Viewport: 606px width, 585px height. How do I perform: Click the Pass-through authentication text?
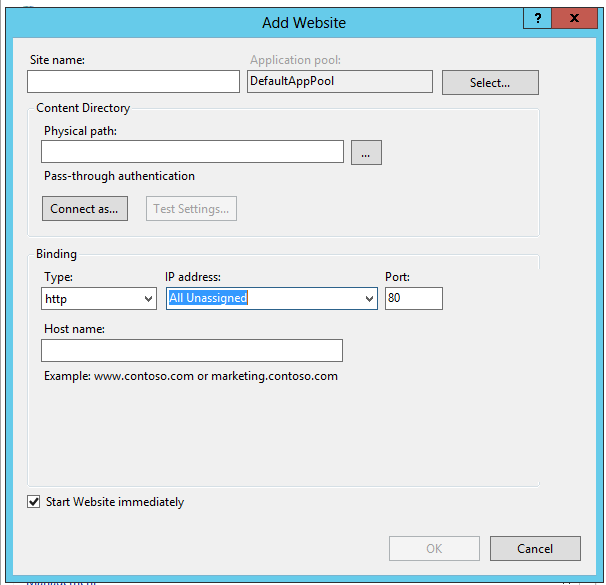pos(119,176)
